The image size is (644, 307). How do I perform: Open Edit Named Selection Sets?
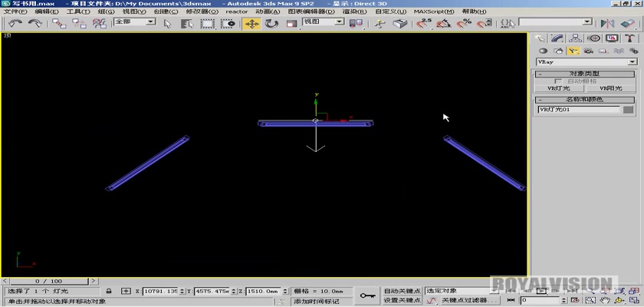(508, 24)
